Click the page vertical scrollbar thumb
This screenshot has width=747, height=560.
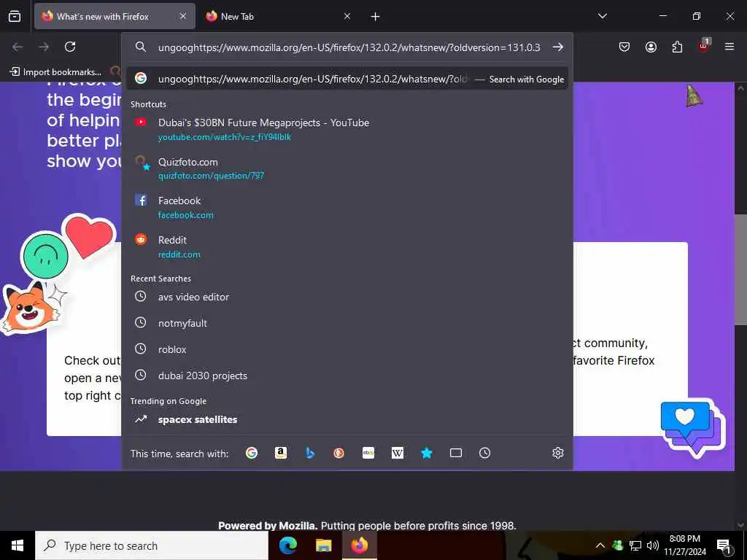[x=740, y=269]
